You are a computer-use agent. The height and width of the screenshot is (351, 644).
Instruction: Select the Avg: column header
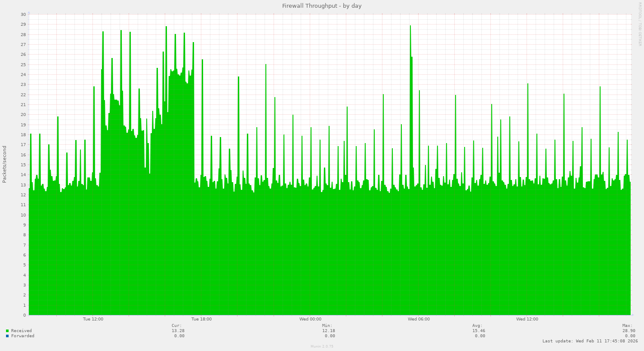click(477, 325)
